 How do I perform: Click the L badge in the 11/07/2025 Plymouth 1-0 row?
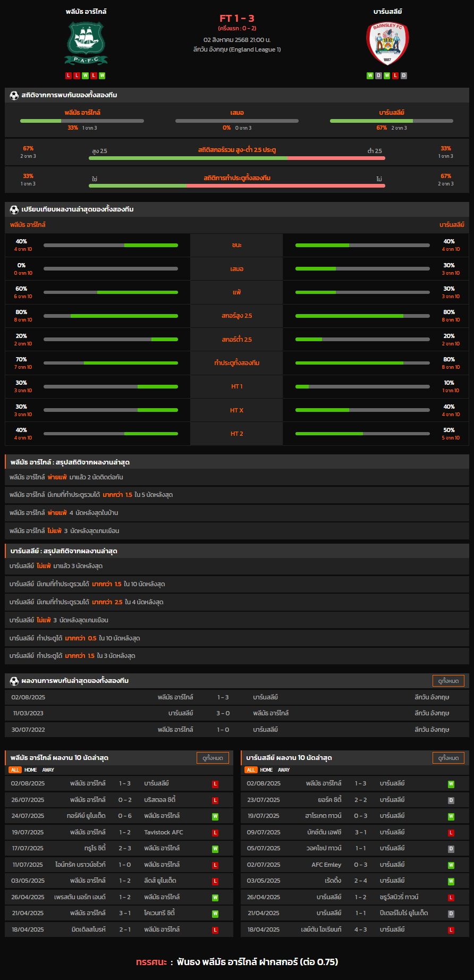(x=215, y=865)
